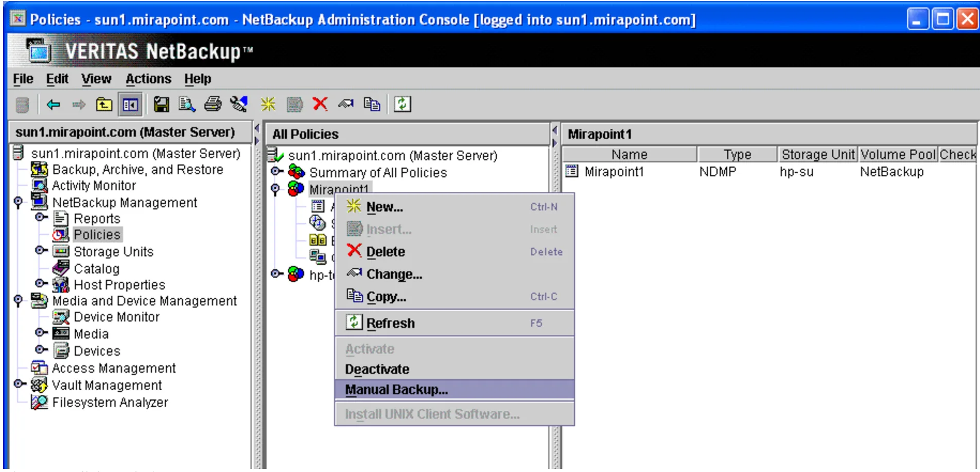Viewport: 980px width, 472px height.
Task: Open Activity Monitor in the tree
Action: [94, 186]
